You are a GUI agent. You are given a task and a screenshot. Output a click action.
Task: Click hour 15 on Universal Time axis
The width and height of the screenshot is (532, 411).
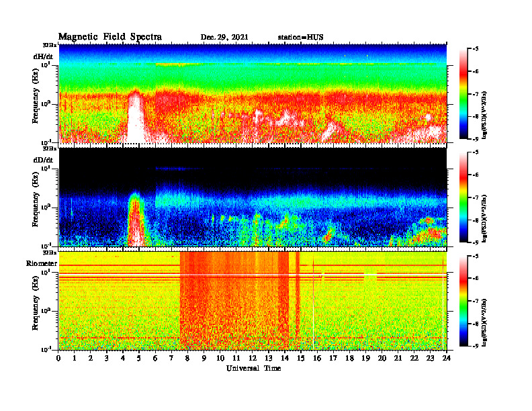pyautogui.click(x=301, y=359)
